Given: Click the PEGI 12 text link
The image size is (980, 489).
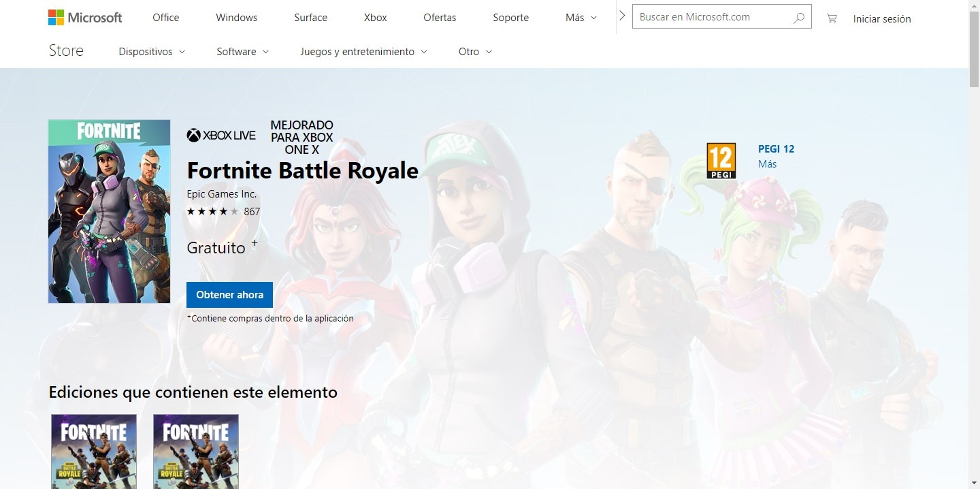Looking at the screenshot, I should pyautogui.click(x=776, y=149).
